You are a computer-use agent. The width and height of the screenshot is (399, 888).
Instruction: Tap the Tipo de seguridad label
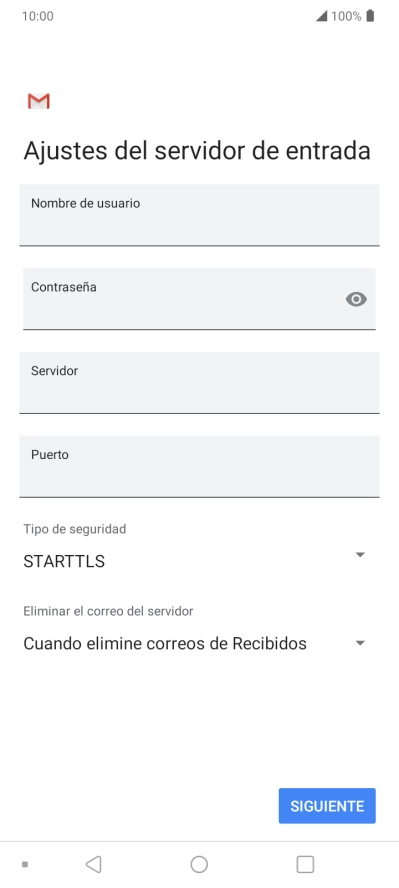point(75,529)
